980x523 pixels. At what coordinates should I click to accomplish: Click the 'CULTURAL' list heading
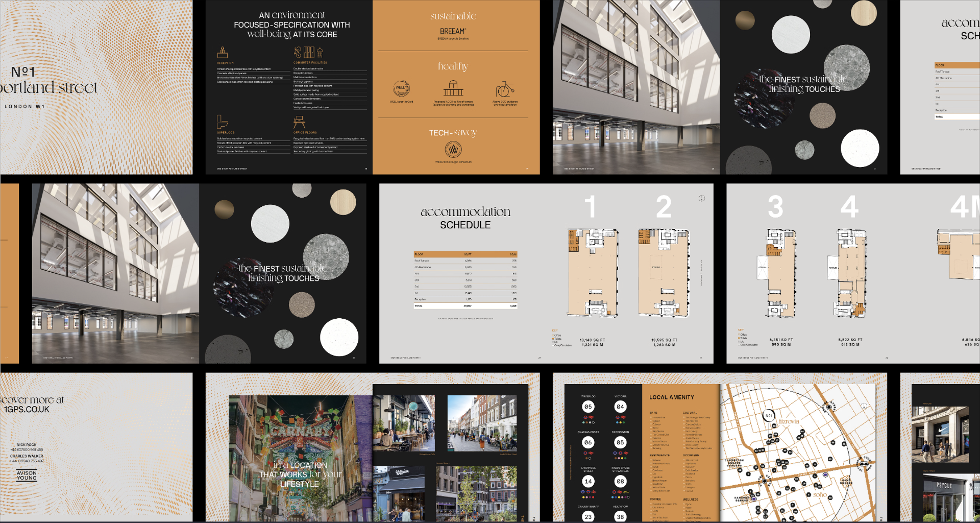coord(690,413)
